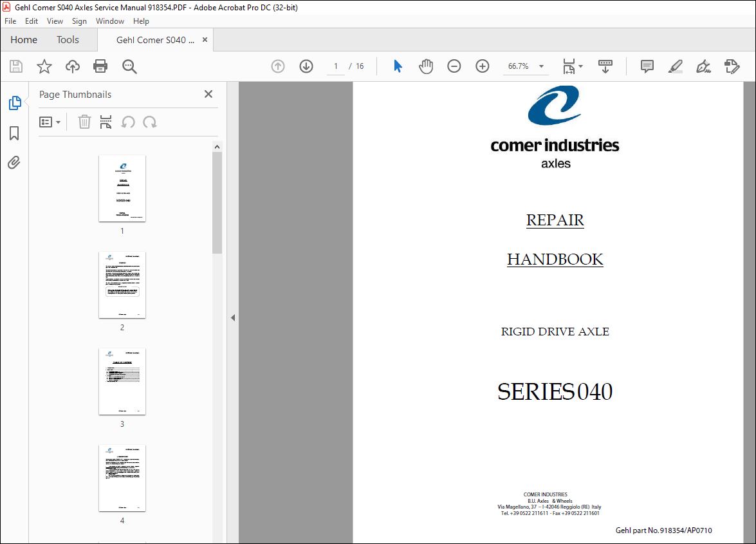
Task: Print the document with printer icon
Action: (x=100, y=66)
